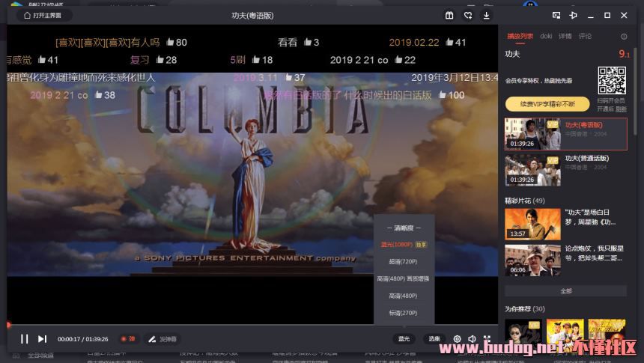Open the 蓝光 quality selector
The height and width of the screenshot is (363, 644).
pos(404,339)
